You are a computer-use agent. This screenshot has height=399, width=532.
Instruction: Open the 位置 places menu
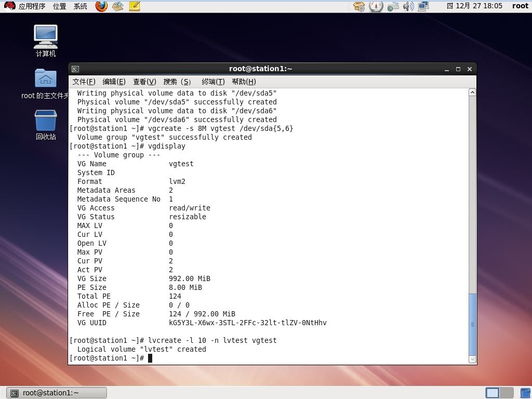click(59, 6)
